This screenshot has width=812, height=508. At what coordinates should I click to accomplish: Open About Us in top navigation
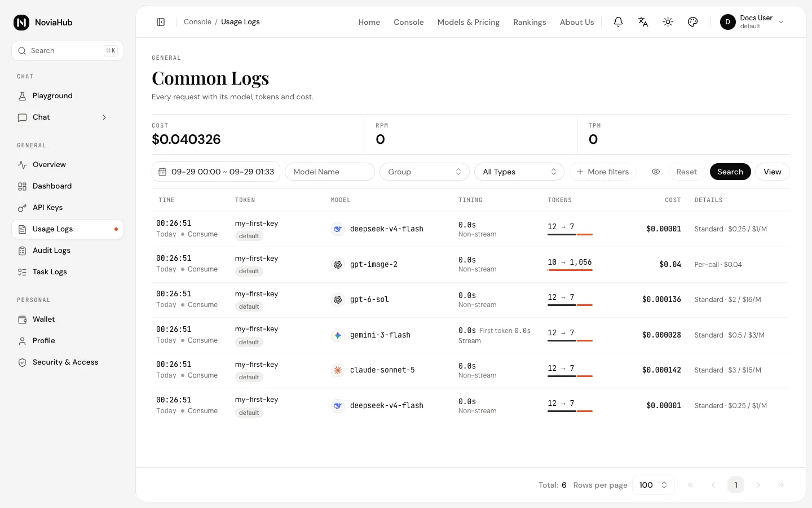[577, 22]
